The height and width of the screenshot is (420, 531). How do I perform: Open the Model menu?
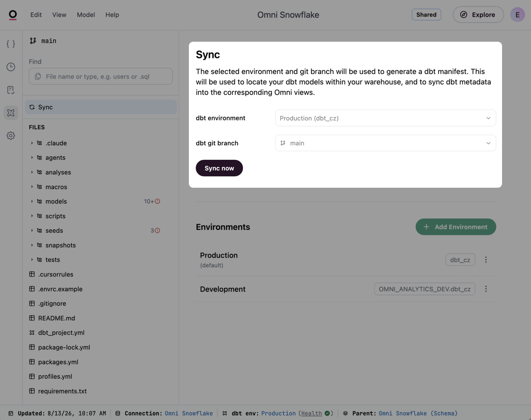coord(86,15)
